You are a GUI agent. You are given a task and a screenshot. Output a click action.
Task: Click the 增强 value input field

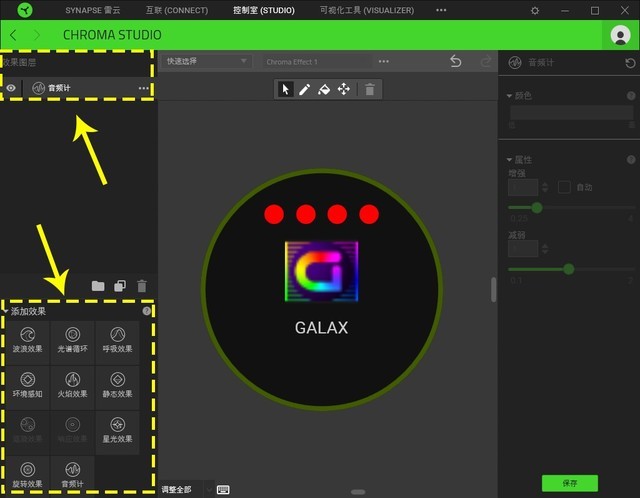click(523, 187)
